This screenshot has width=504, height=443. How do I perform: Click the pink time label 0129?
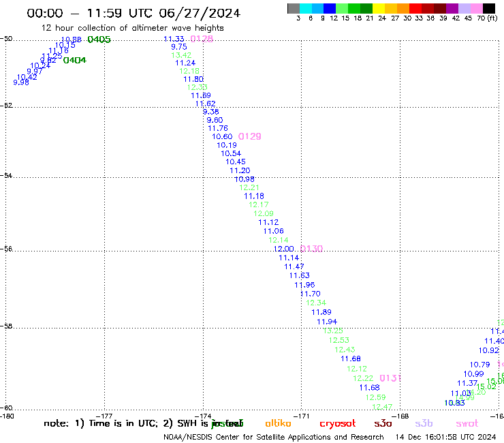click(249, 136)
